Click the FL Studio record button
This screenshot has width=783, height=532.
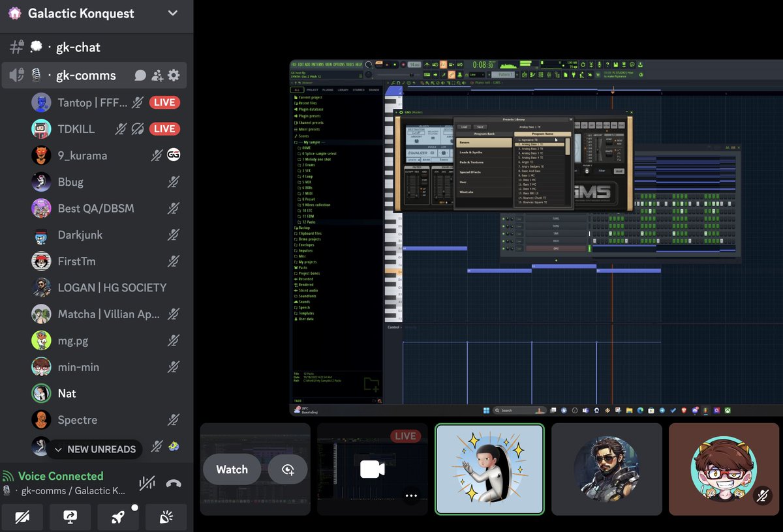403,65
